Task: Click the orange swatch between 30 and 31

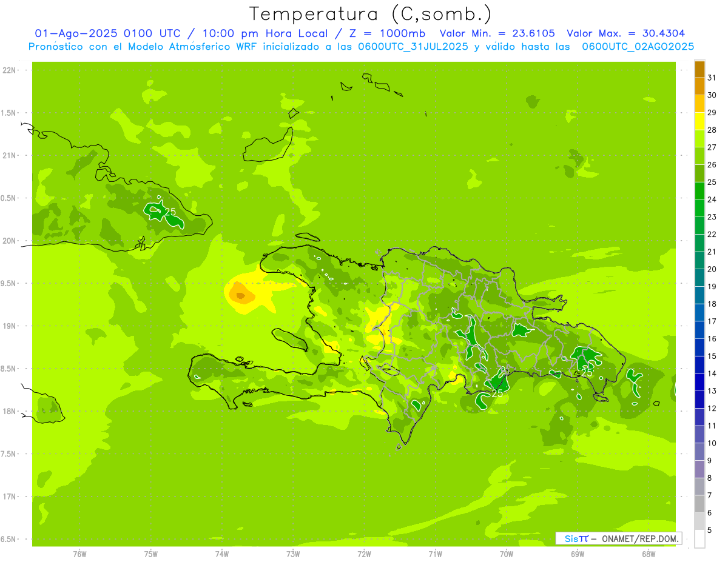Action: pyautogui.click(x=699, y=86)
